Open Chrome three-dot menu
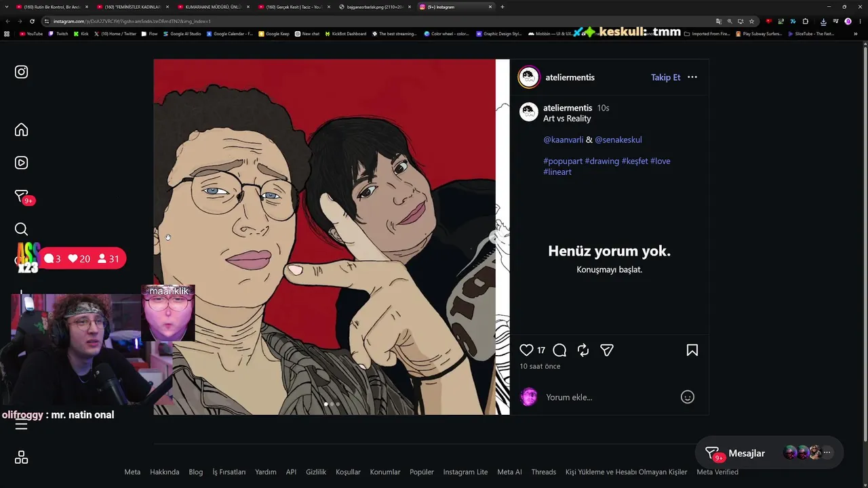The image size is (868, 488). click(x=860, y=21)
